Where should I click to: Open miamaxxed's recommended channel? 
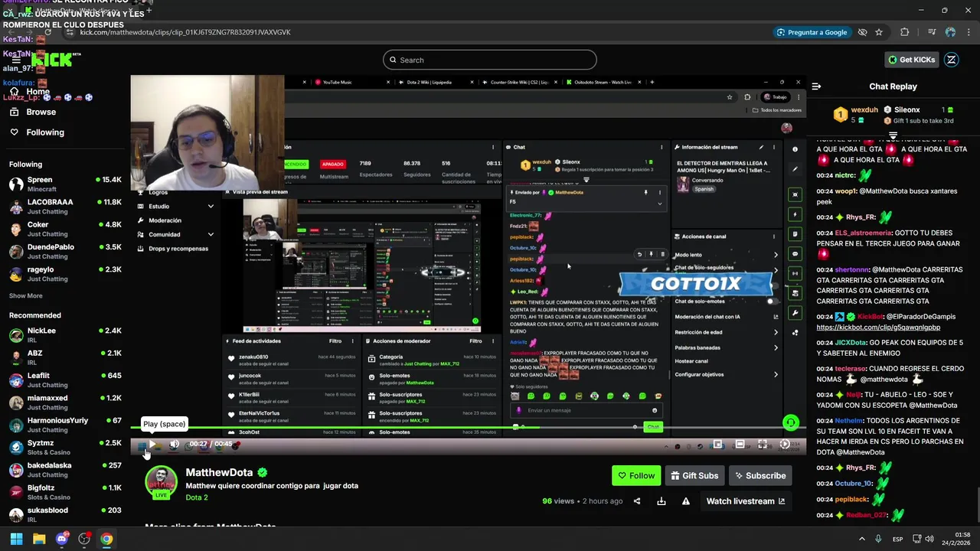(64, 403)
